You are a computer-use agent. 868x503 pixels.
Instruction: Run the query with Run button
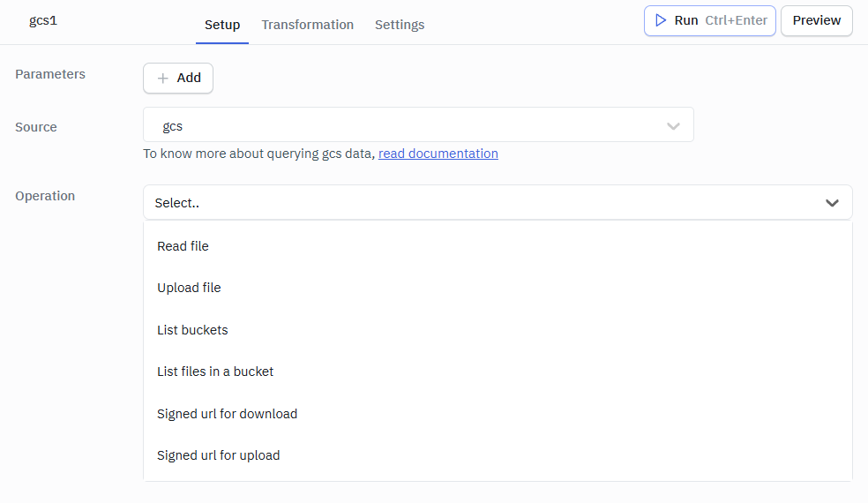coord(709,20)
